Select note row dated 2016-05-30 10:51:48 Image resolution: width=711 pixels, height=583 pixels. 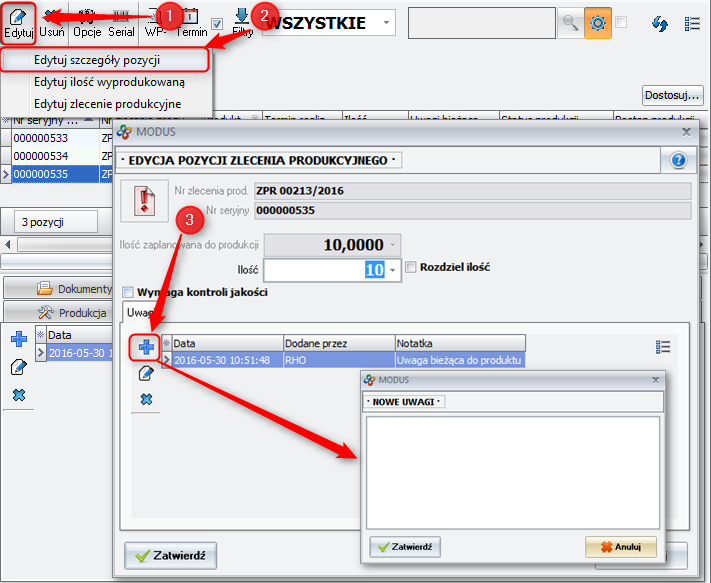click(344, 360)
